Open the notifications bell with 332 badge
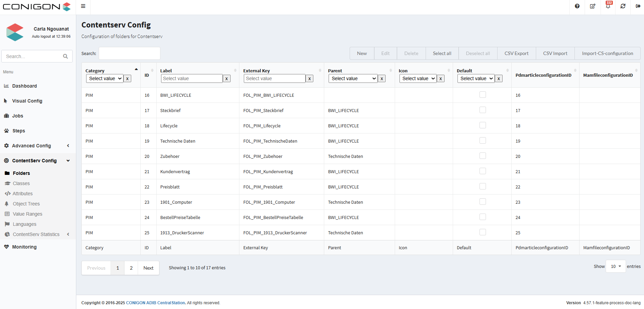Viewport: 644px width, 309px height. [x=608, y=6]
